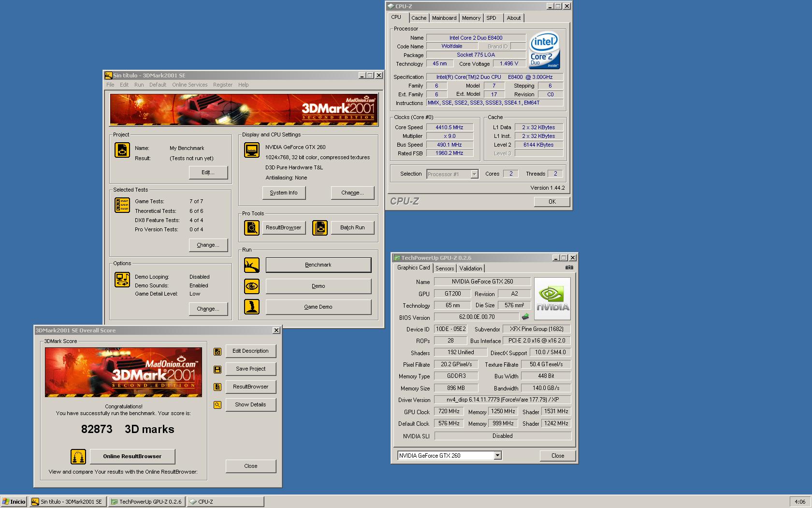Switch to 3DMark2001 SE taskbar button
Image resolution: width=812 pixels, height=508 pixels.
pos(68,502)
